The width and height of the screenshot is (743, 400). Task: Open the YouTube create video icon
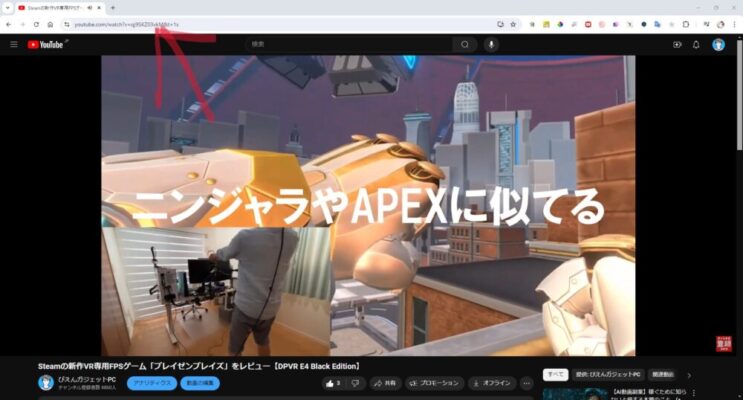[677, 45]
